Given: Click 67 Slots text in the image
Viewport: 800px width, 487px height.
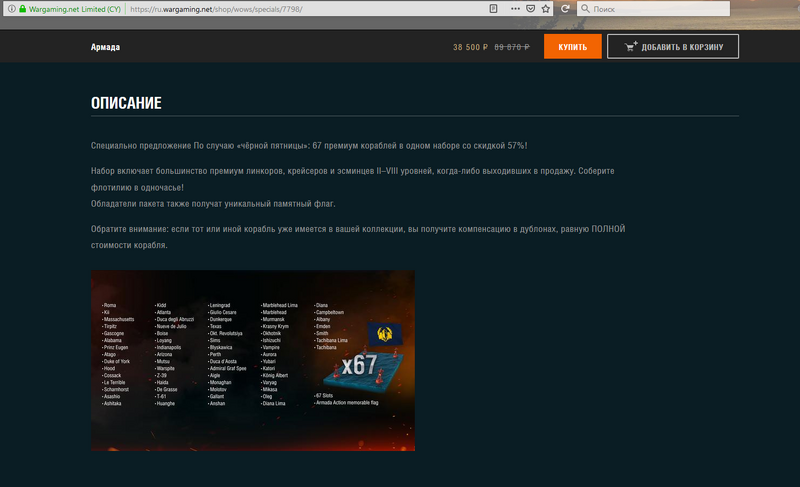Looking at the screenshot, I should pos(323,396).
